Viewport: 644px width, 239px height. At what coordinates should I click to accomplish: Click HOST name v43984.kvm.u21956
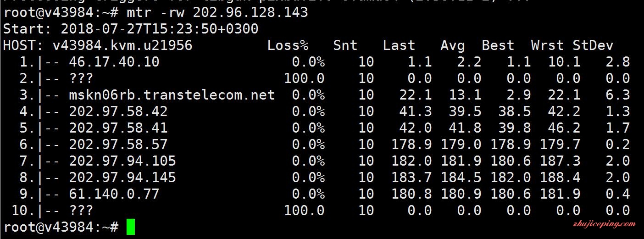[x=122, y=45]
